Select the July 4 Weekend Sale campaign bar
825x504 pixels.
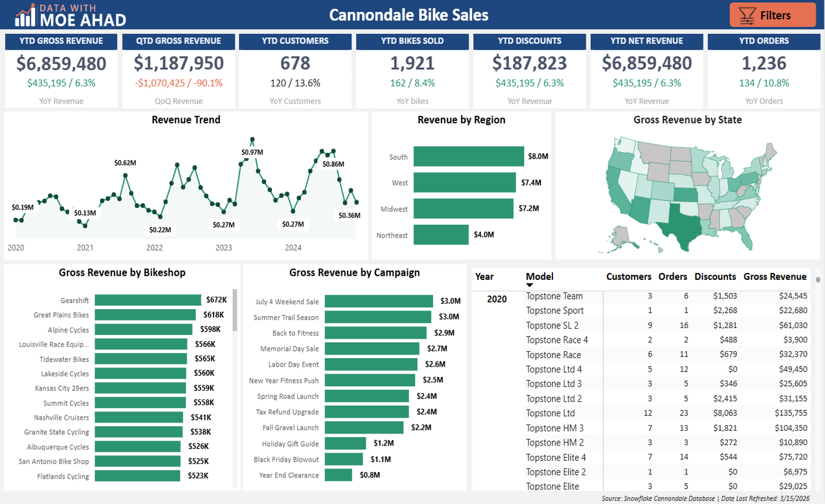point(379,301)
